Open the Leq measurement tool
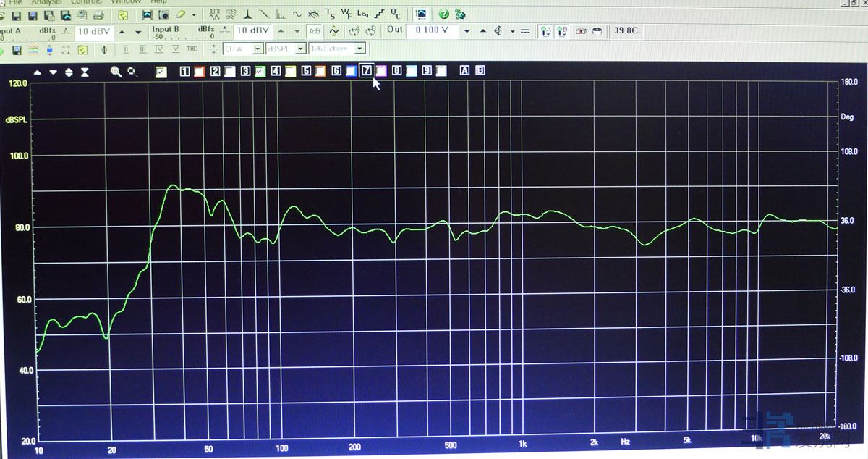Viewport: 868px width, 459px height. (x=362, y=14)
